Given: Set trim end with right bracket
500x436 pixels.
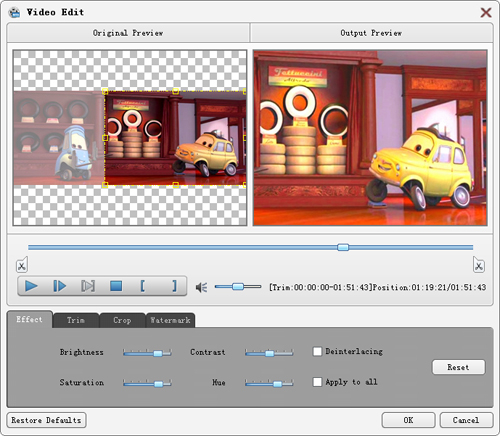Looking at the screenshot, I should pyautogui.click(x=174, y=286).
